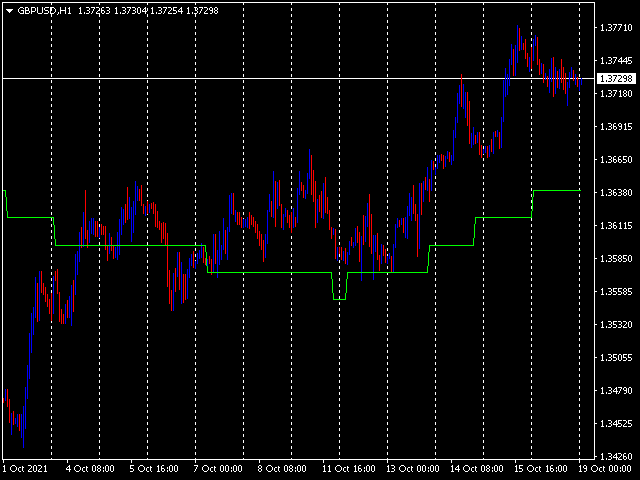Click the current price label 1.37298
The width and height of the screenshot is (640, 480).
click(616, 78)
